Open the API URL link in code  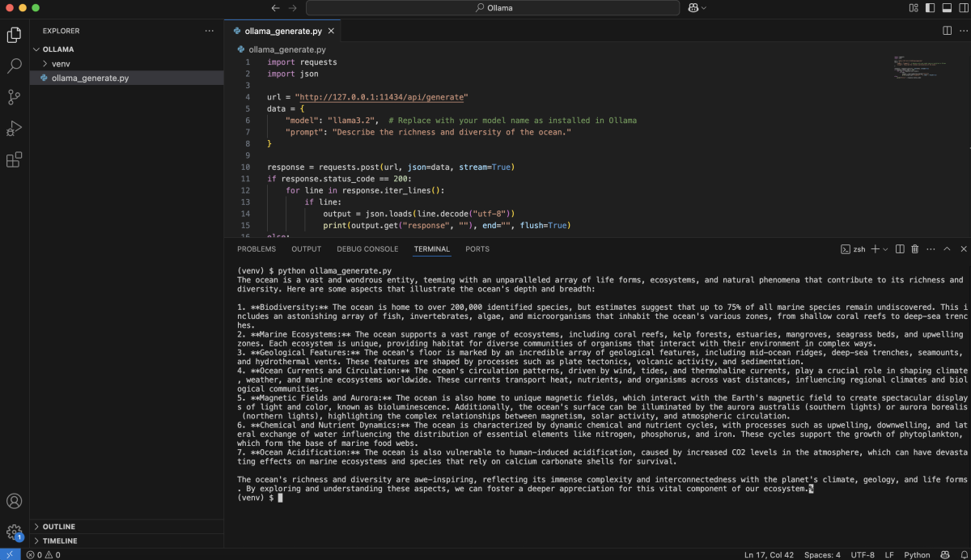[x=383, y=97]
